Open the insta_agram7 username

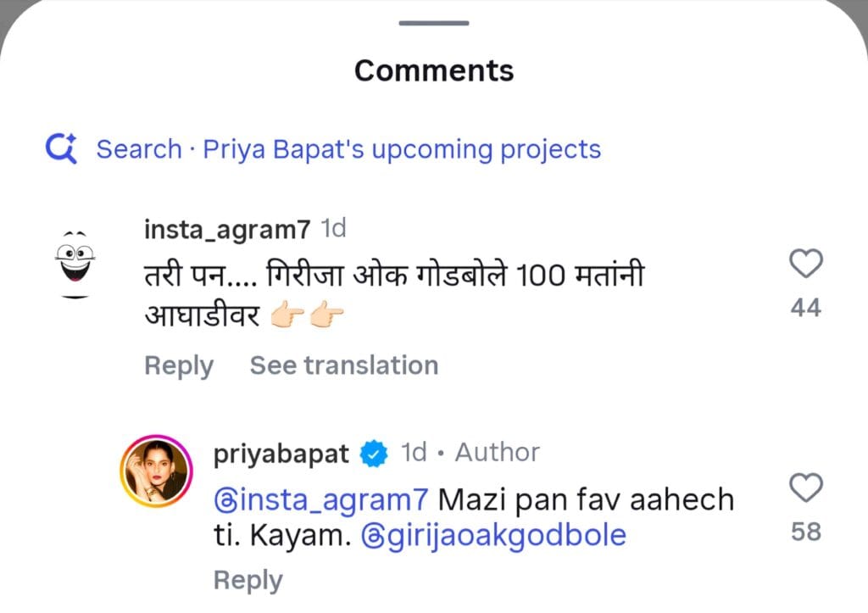[x=227, y=229]
